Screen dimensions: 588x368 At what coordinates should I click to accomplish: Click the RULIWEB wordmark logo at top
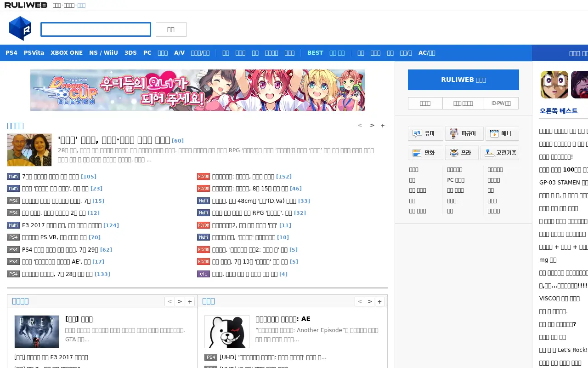coord(26,5)
